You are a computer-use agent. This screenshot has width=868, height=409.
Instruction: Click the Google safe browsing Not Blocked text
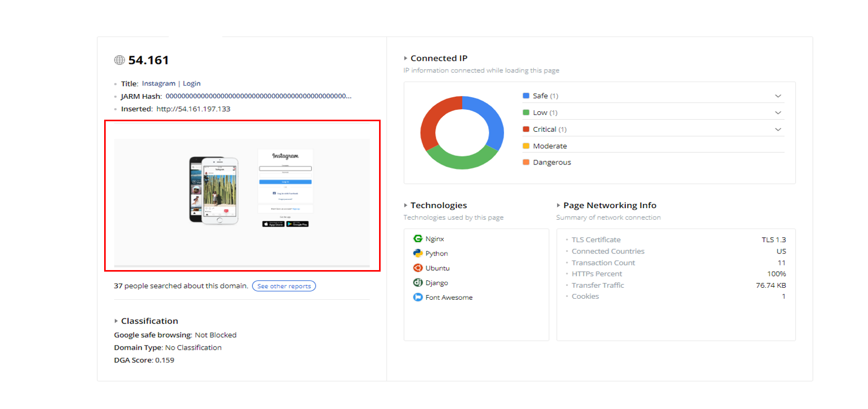(x=175, y=335)
